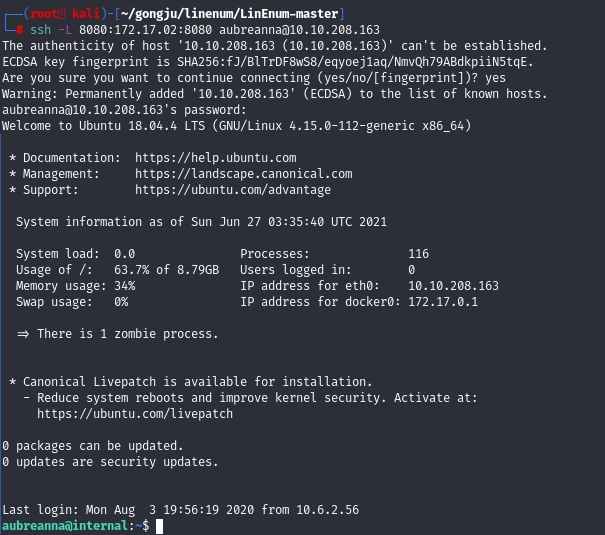Click the Last login line
The width and height of the screenshot is (605, 535).
(x=181, y=510)
